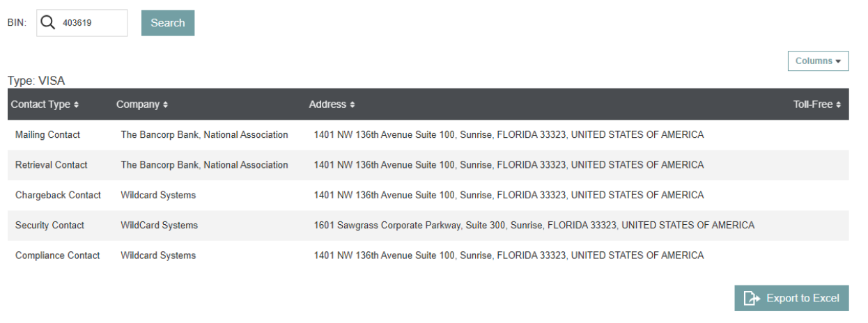Open the Columns dropdown
The width and height of the screenshot is (868, 323).
click(x=818, y=61)
